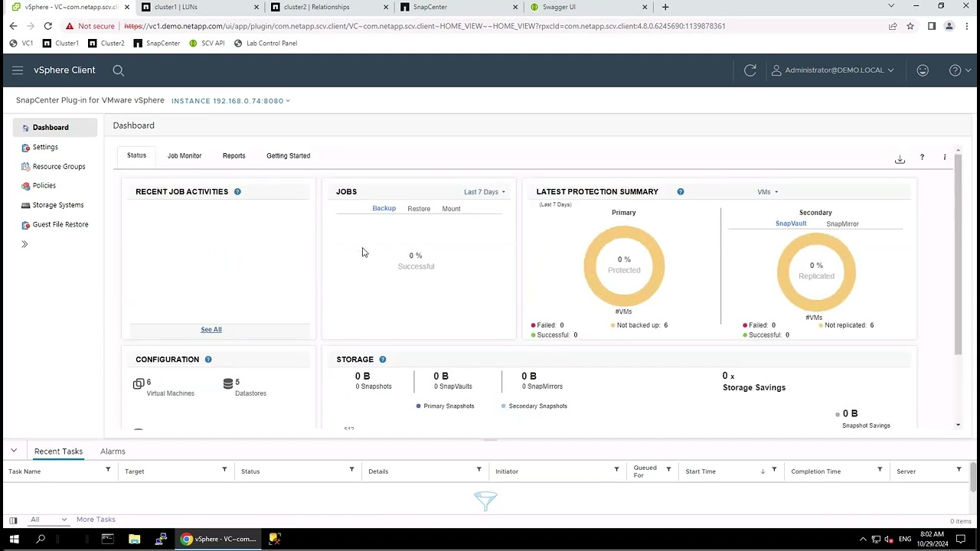Open Storage Systems in the sidebar
980x551 pixels.
coord(57,205)
